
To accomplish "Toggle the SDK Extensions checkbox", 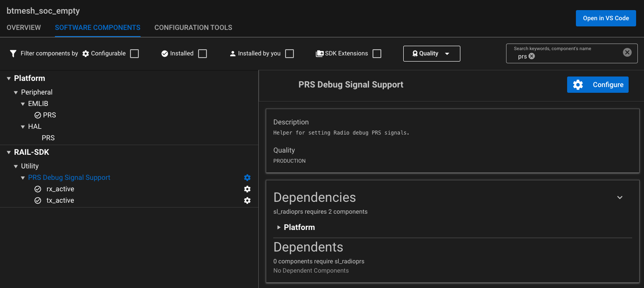I will [376, 54].
